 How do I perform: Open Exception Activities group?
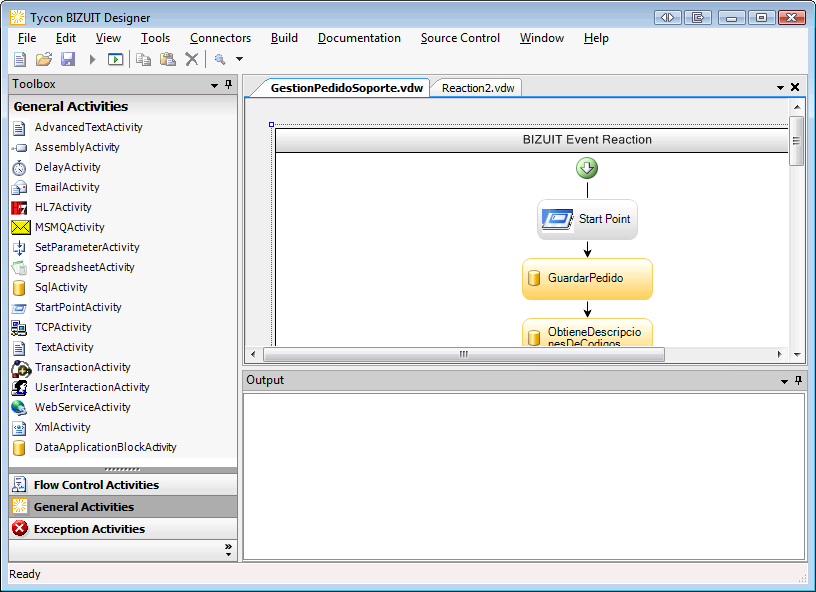pos(123,529)
